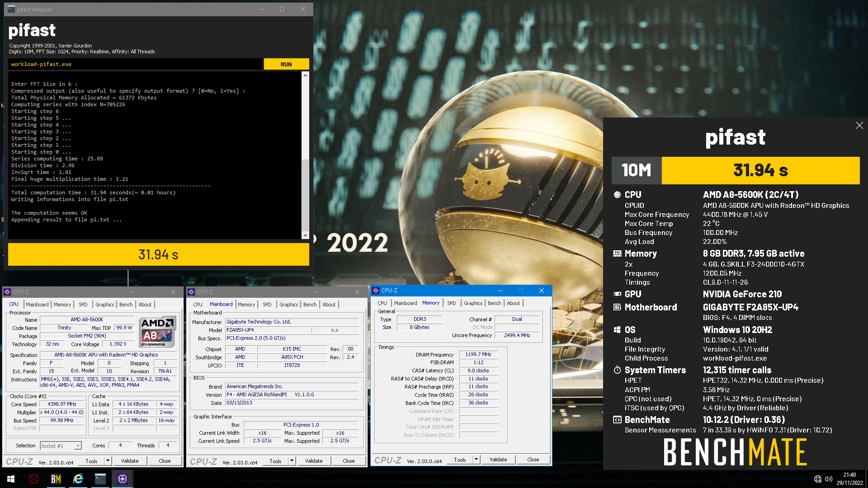Click the CPU chip icon in result panel
The width and height of the screenshot is (868, 488).
tap(617, 195)
